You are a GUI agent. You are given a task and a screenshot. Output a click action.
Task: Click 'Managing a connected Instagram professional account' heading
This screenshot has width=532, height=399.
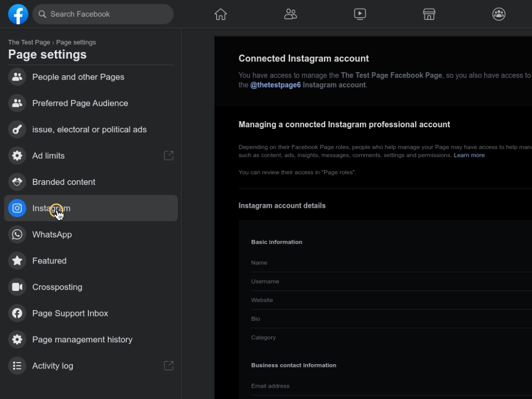344,125
